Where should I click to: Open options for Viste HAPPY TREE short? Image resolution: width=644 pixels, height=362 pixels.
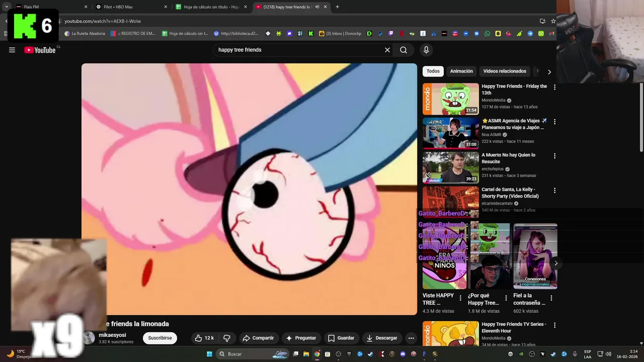coord(460,298)
